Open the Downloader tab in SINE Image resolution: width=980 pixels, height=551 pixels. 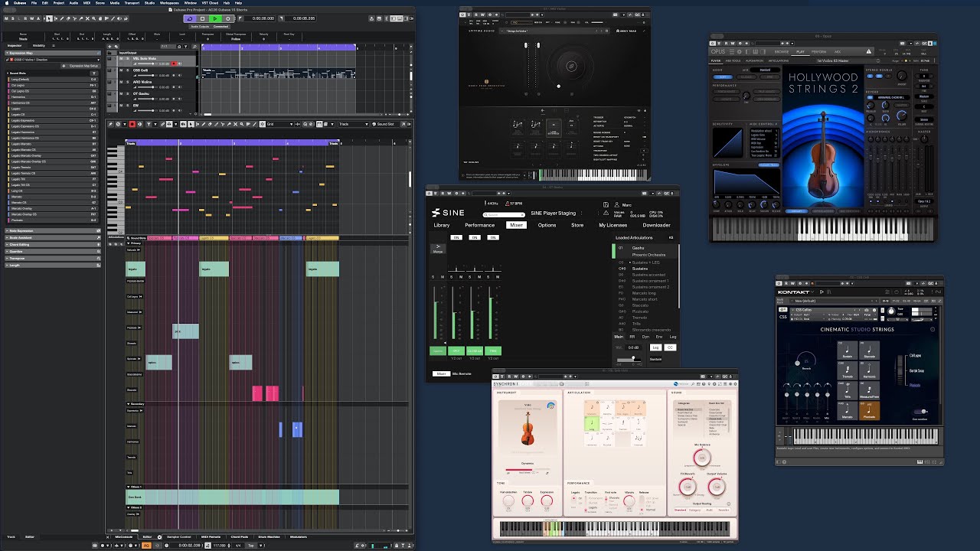(x=656, y=225)
